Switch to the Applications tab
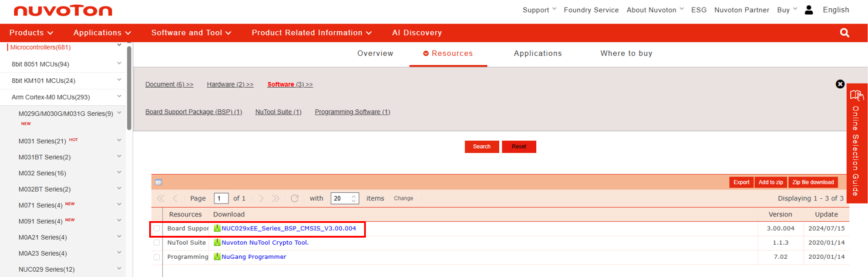868x277 pixels. [538, 54]
